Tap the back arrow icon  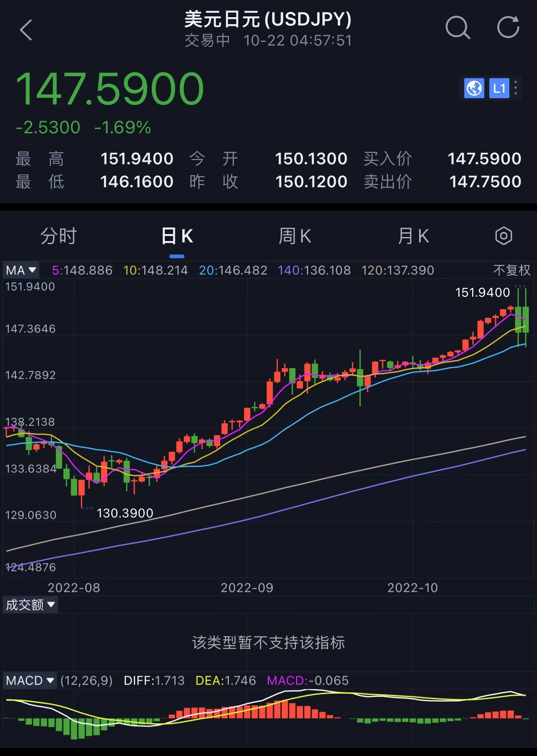26,30
